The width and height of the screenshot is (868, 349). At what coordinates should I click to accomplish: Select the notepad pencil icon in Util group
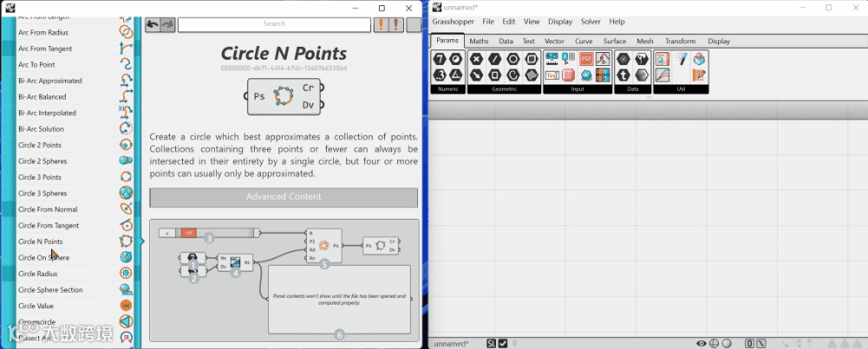699,75
